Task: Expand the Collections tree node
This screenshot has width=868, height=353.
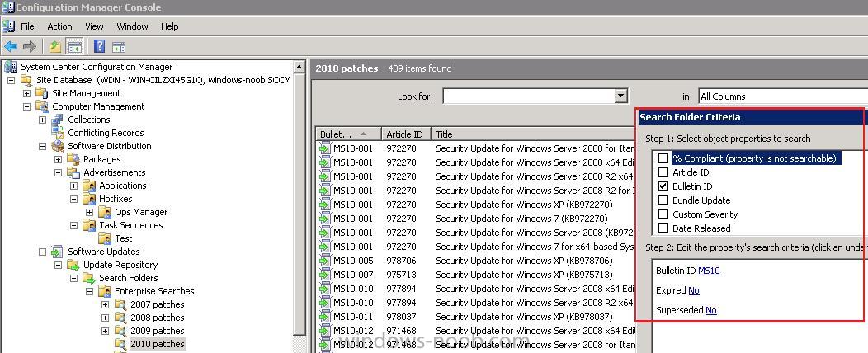Action: [43, 120]
